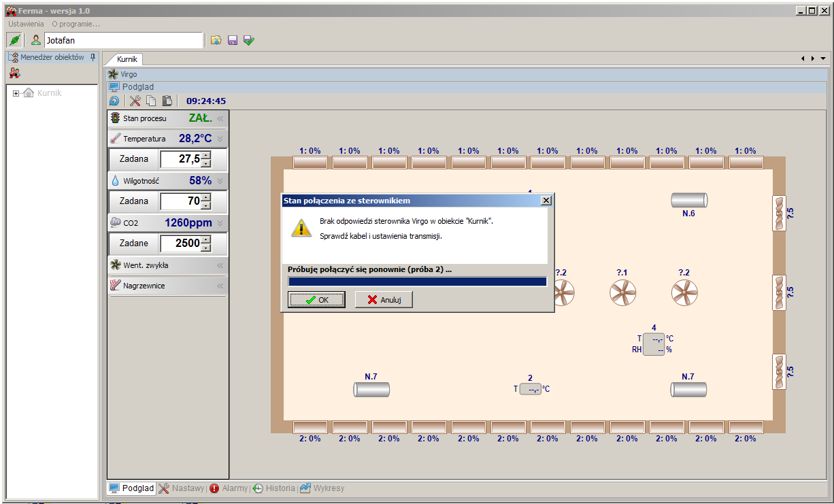Click sensor 4 T/RH display box

pyautogui.click(x=654, y=344)
